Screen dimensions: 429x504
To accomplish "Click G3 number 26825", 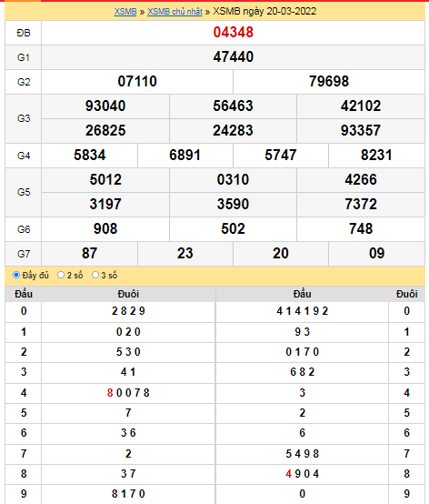I will pyautogui.click(x=105, y=130).
